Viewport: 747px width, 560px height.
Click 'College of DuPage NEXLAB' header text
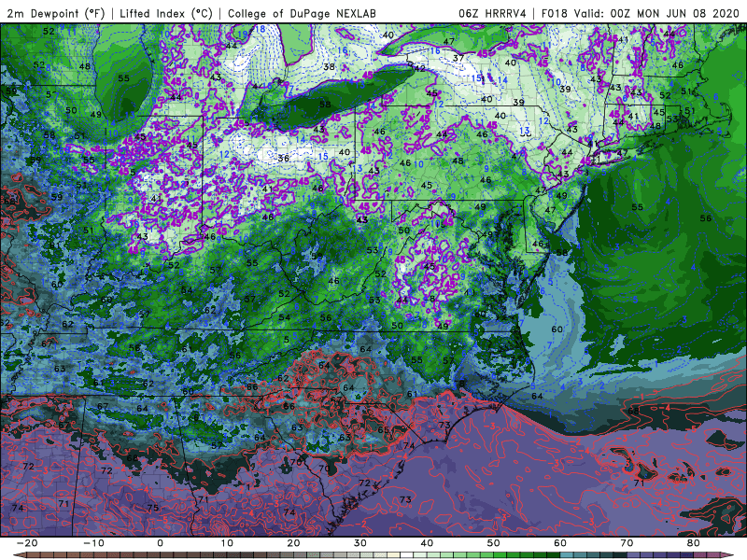(302, 13)
